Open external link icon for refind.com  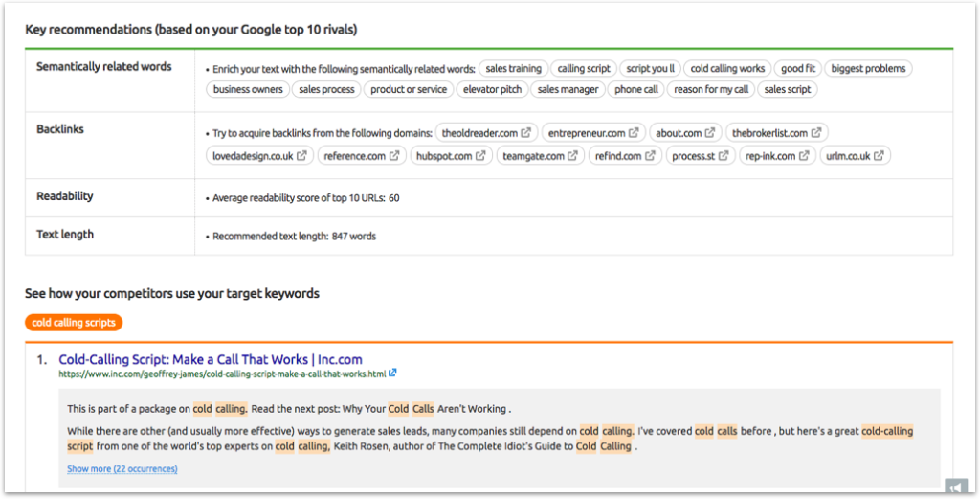coord(650,156)
